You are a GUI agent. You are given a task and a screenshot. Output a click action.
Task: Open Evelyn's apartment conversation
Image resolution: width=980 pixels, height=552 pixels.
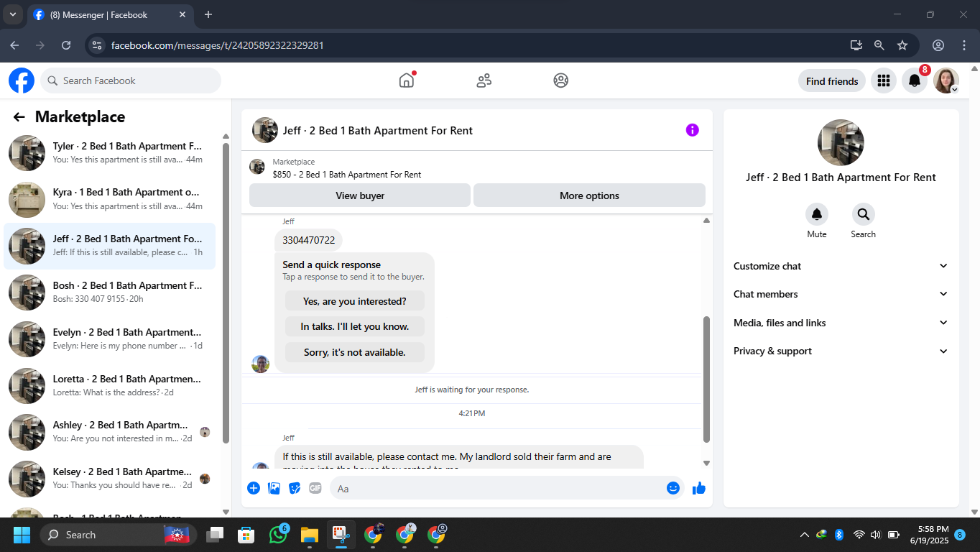(x=110, y=339)
